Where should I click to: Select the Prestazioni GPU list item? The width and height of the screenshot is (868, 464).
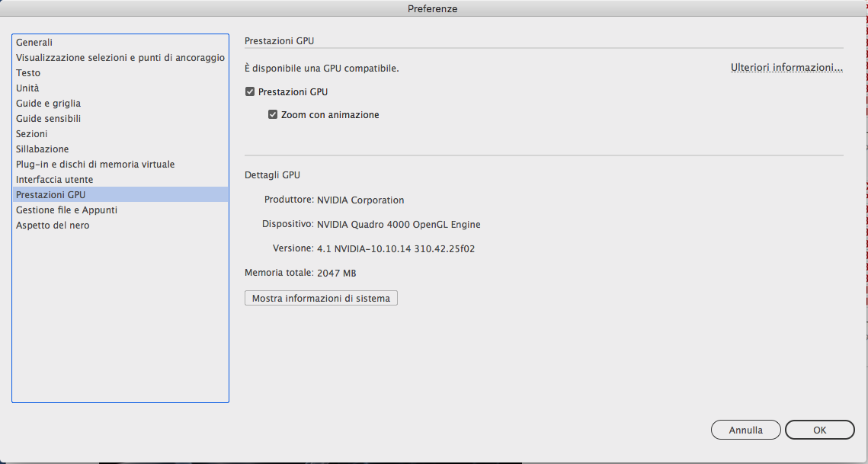tap(50, 195)
